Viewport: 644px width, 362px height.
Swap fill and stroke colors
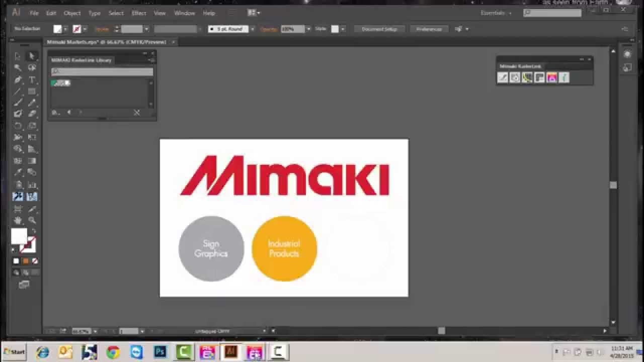click(33, 231)
